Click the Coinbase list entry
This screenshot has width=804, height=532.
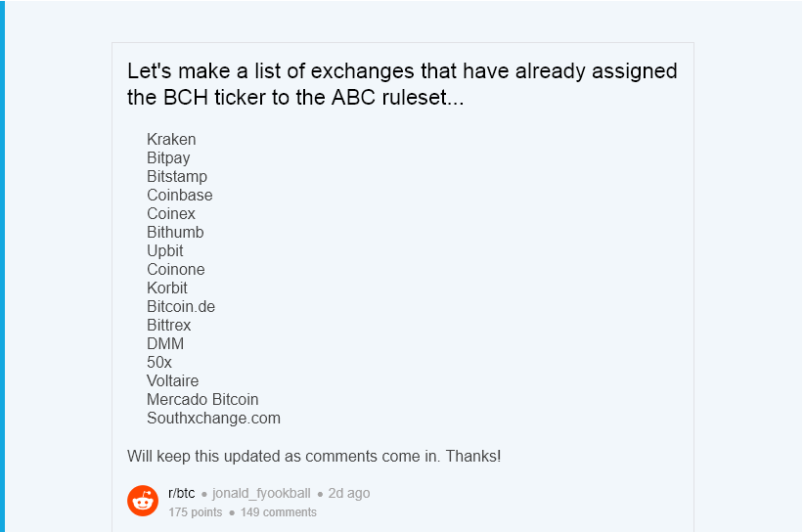(180, 196)
